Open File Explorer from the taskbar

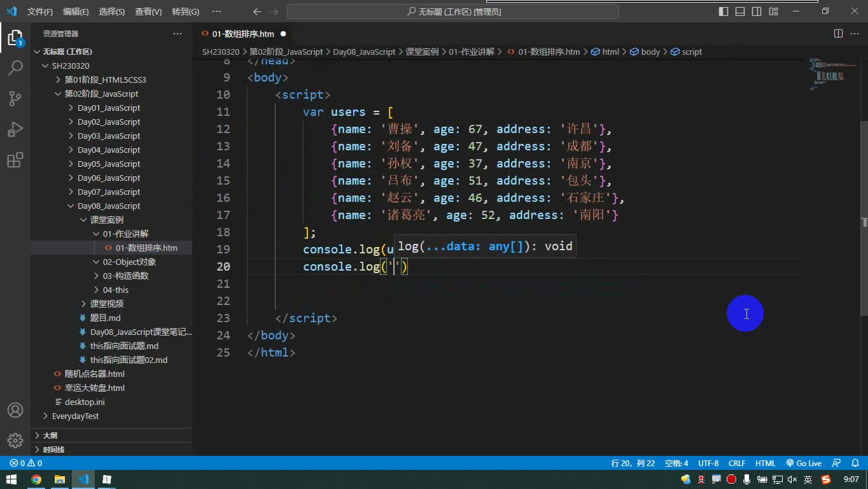pyautogui.click(x=60, y=479)
